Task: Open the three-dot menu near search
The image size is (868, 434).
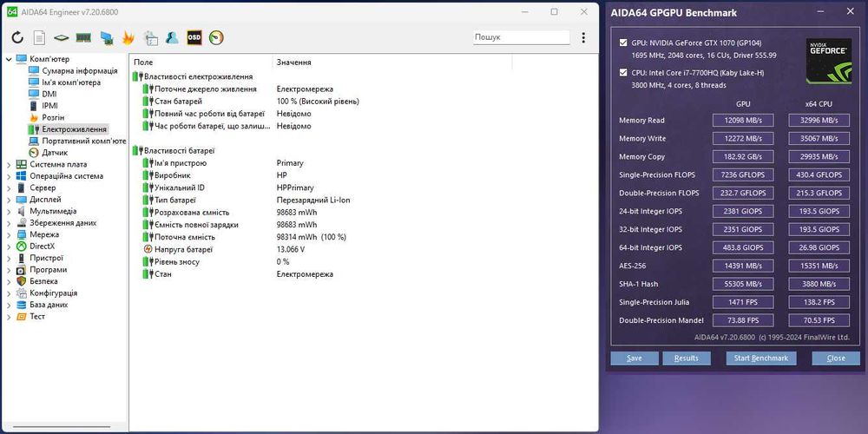Action: [x=583, y=37]
